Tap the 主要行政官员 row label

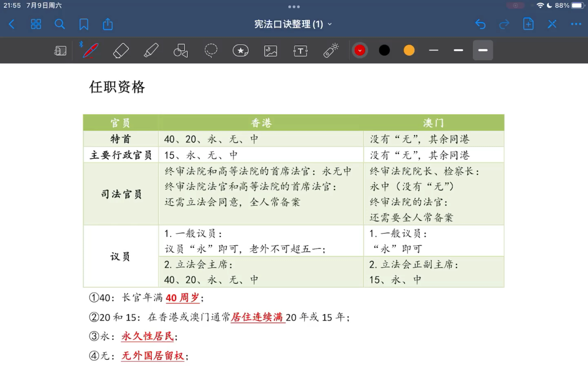coord(121,155)
